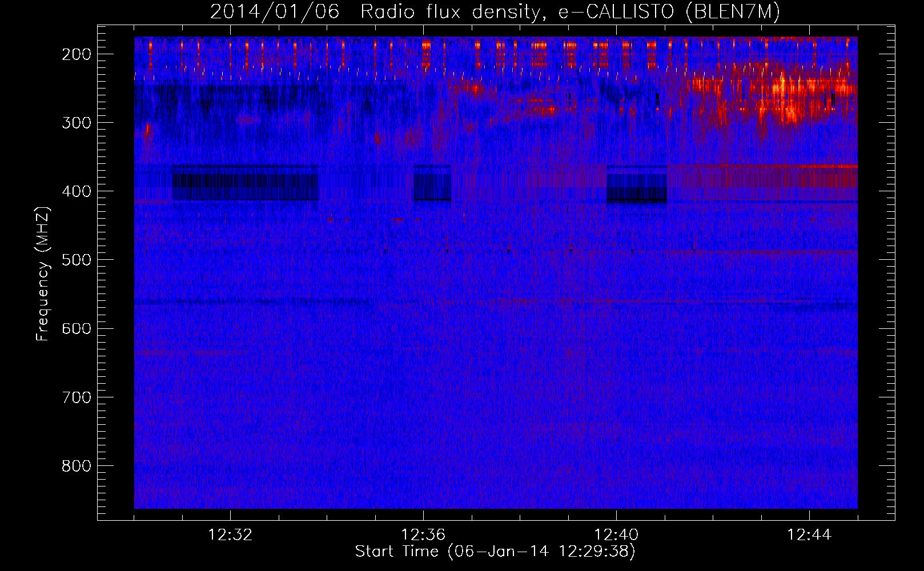The width and height of the screenshot is (924, 571).
Task: Click the 500 frequency tick label
Action: tap(77, 260)
